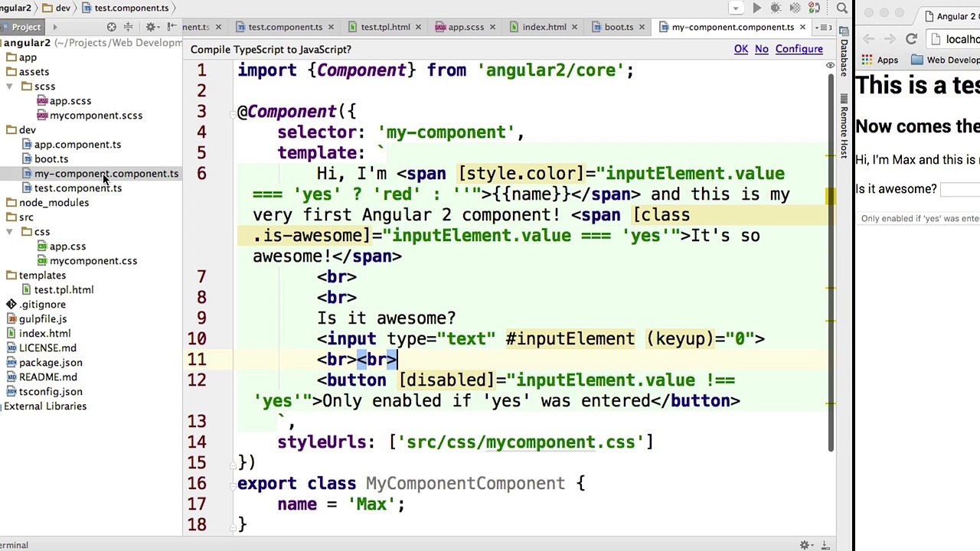980x551 pixels.
Task: Click No in the compile prompt
Action: [x=761, y=49]
